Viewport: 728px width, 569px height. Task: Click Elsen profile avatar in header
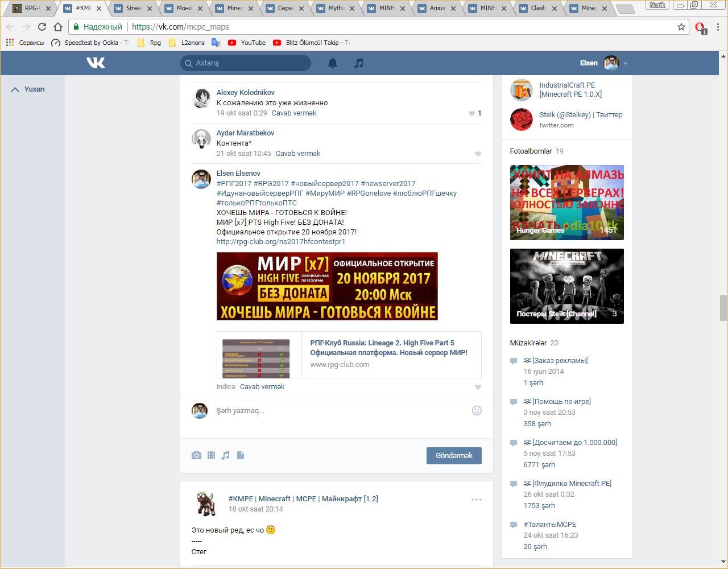pyautogui.click(x=611, y=63)
